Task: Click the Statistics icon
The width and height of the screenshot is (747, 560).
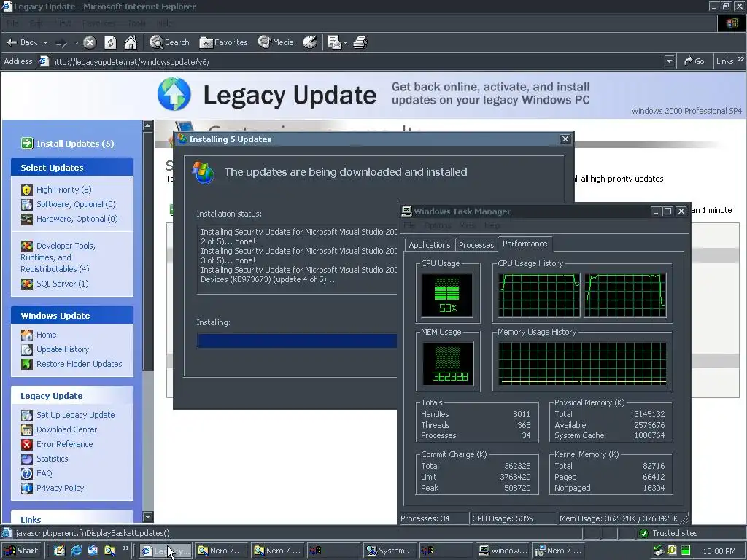Action: 27,459
